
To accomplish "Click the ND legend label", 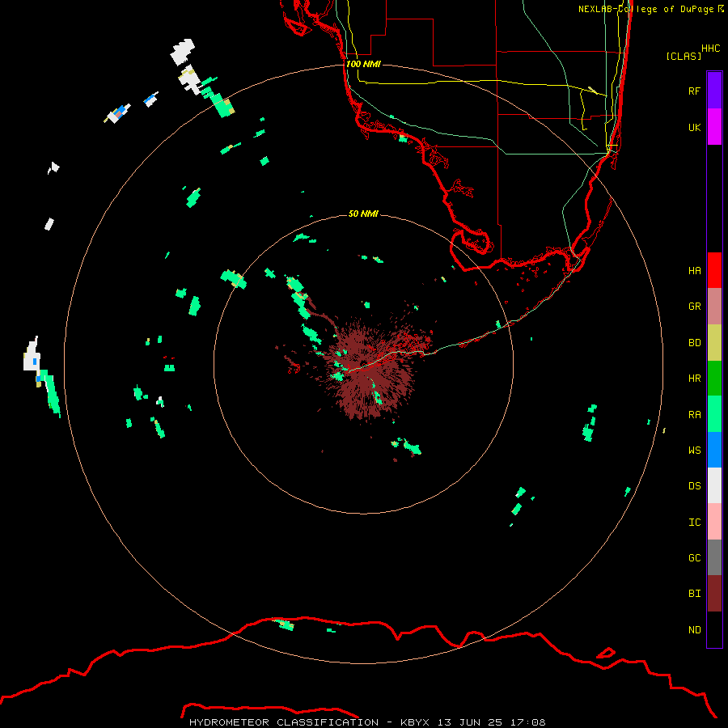I will 694,630.
